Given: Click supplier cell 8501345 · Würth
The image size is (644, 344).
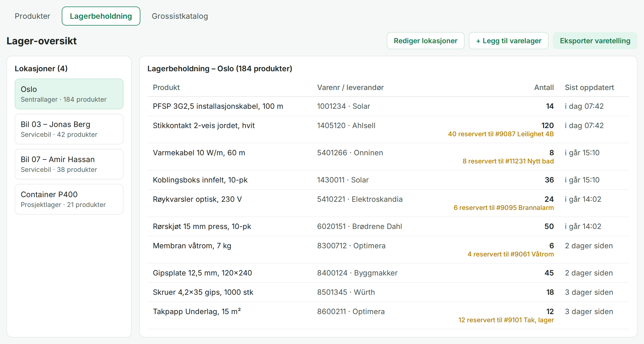Looking at the screenshot, I should tap(346, 292).
